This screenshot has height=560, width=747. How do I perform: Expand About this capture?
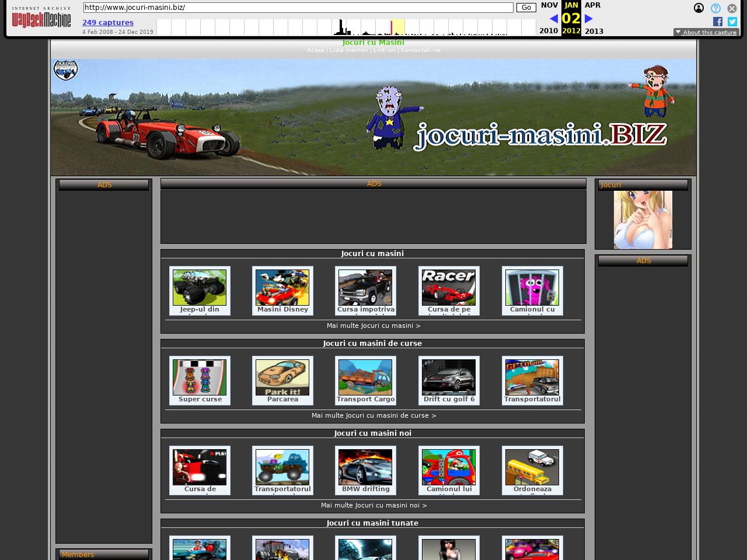[706, 32]
